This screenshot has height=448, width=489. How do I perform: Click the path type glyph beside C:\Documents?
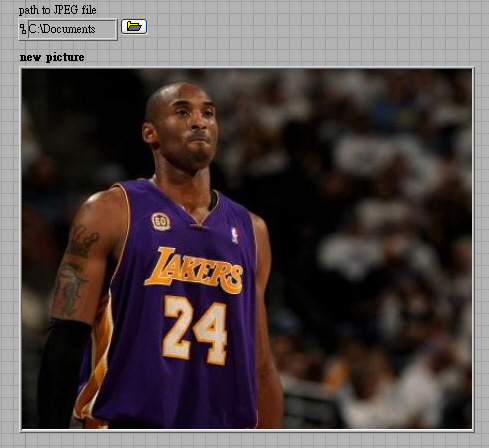click(23, 29)
